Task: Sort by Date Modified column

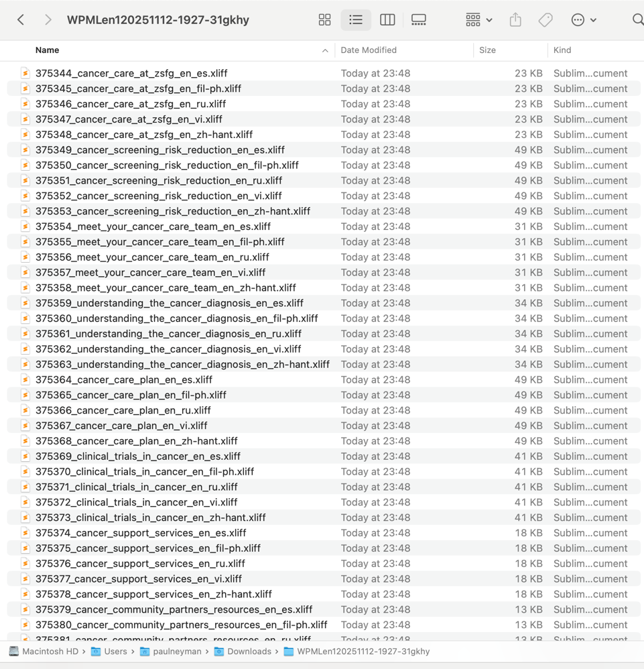Action: (x=369, y=50)
